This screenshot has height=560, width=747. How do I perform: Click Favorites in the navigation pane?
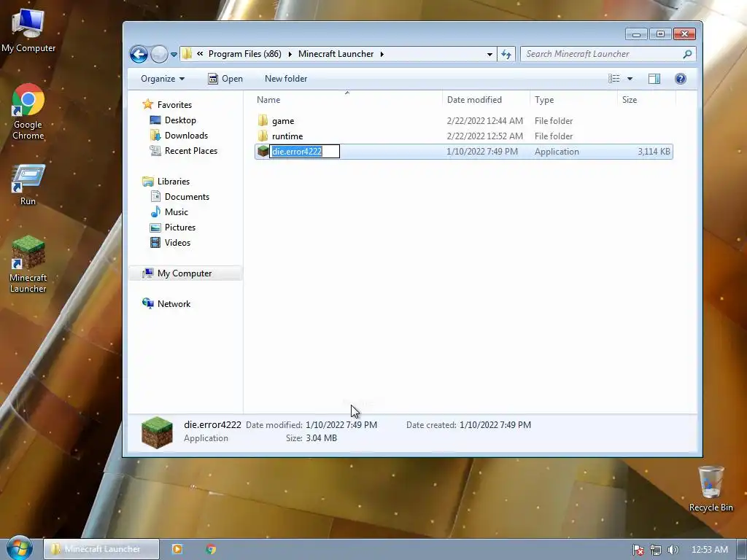point(174,105)
